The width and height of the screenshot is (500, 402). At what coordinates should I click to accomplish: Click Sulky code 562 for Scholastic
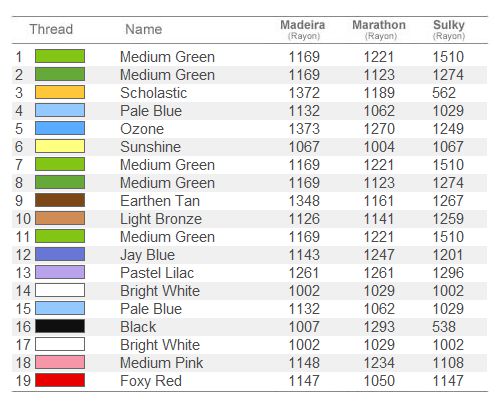click(x=444, y=93)
